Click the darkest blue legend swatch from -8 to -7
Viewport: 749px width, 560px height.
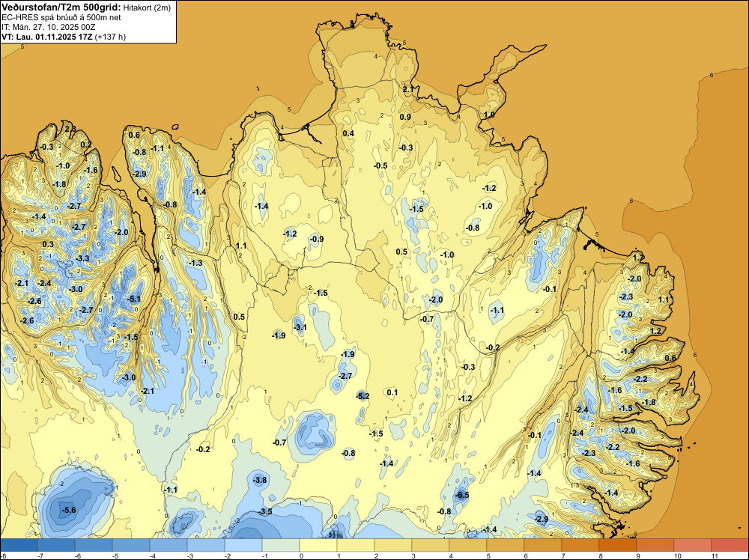(x=19, y=545)
